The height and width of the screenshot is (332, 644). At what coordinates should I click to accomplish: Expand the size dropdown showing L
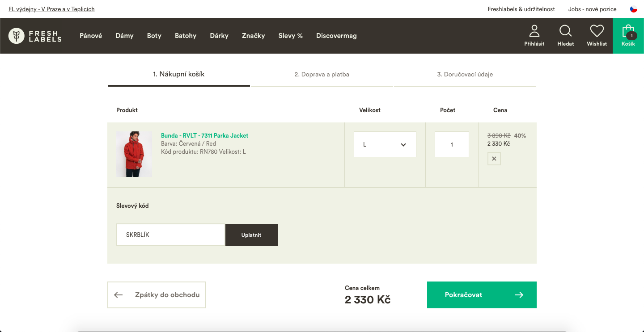coord(385,144)
